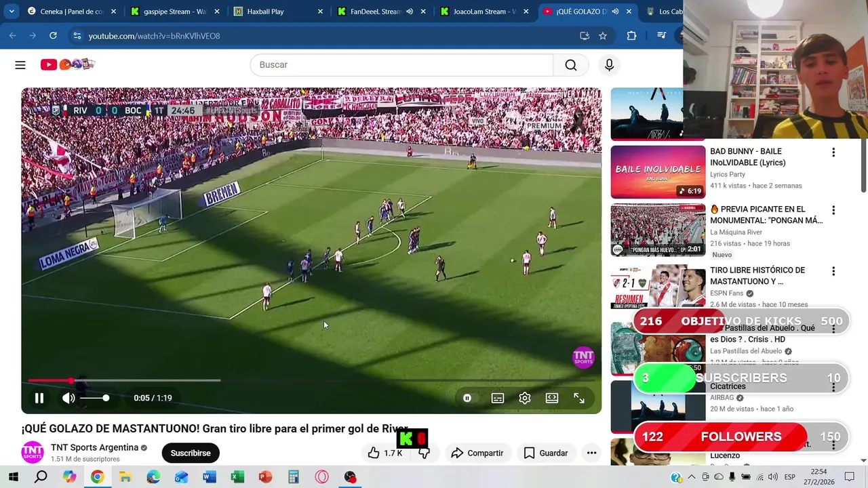868x488 pixels.
Task: Launch Word from the taskbar
Action: (x=210, y=477)
